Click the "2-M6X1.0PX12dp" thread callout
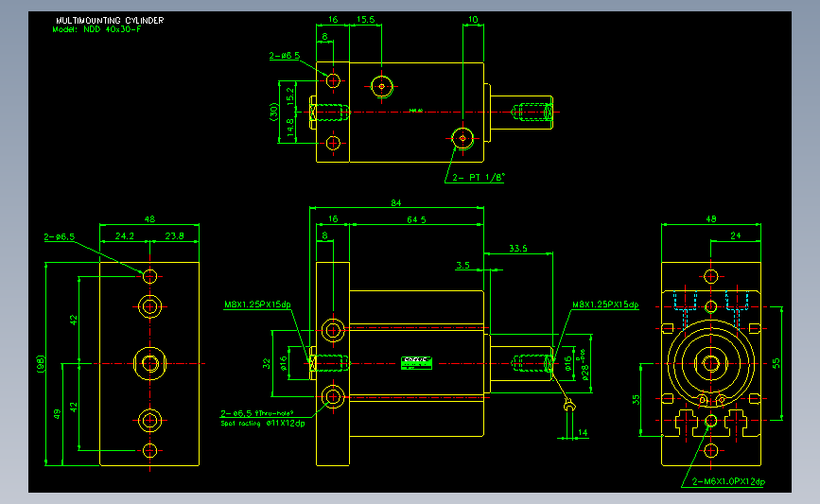This screenshot has width=820, height=504. (728, 481)
